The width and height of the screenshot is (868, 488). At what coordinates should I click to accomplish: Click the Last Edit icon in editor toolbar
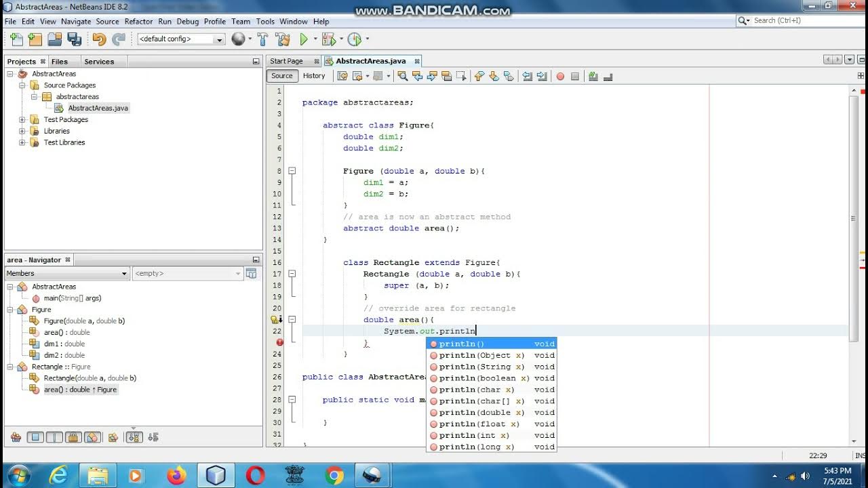[342, 76]
